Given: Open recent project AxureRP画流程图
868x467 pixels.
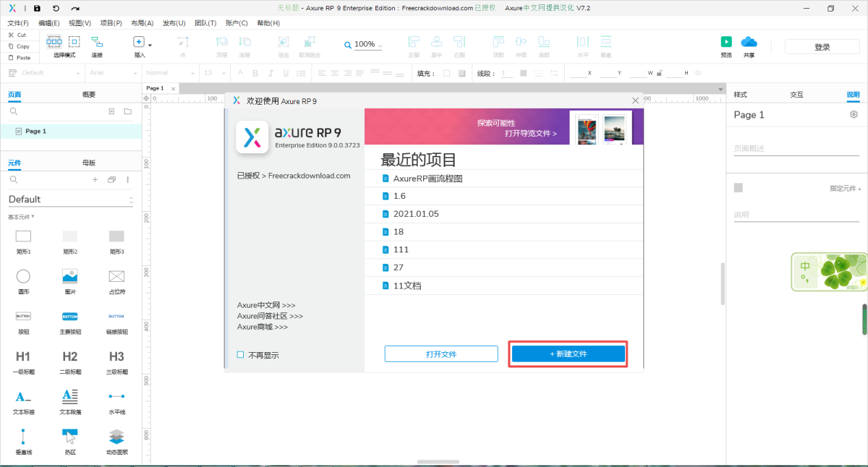Looking at the screenshot, I should (427, 178).
